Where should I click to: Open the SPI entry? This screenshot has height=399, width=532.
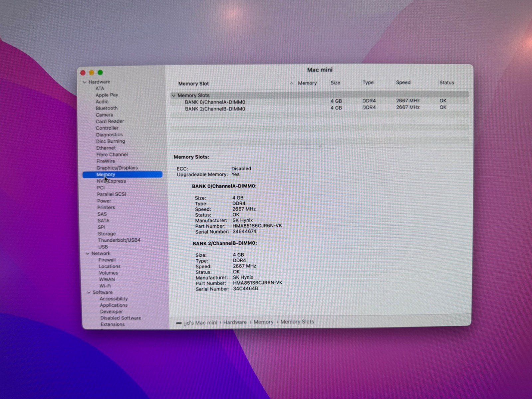(101, 227)
